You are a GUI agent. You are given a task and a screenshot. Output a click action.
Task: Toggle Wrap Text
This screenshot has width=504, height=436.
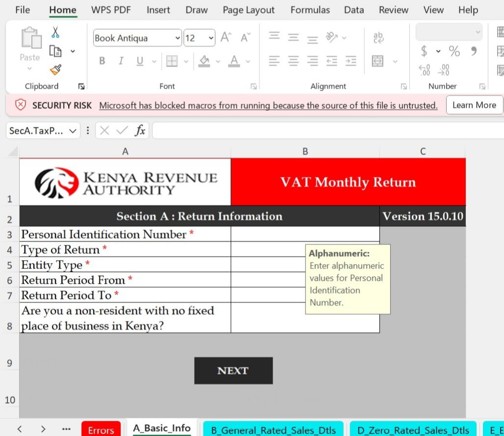click(378, 38)
